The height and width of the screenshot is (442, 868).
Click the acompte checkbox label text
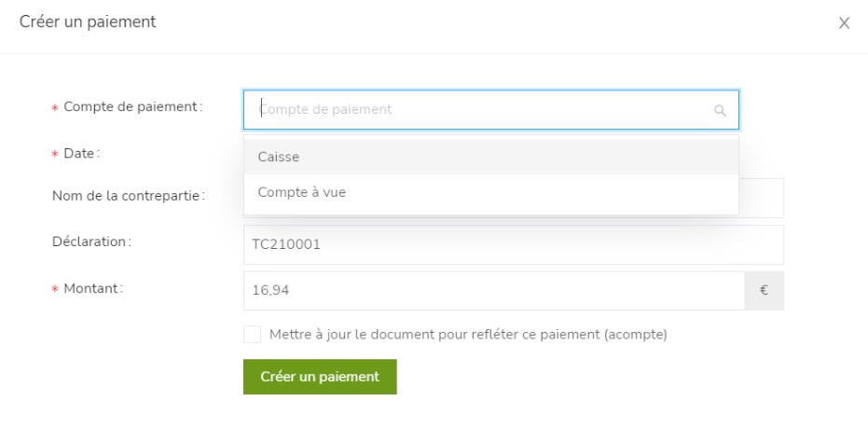coord(468,334)
